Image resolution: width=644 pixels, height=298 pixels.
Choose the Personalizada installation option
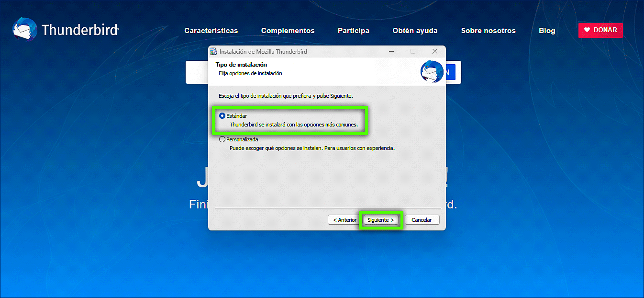pos(222,139)
